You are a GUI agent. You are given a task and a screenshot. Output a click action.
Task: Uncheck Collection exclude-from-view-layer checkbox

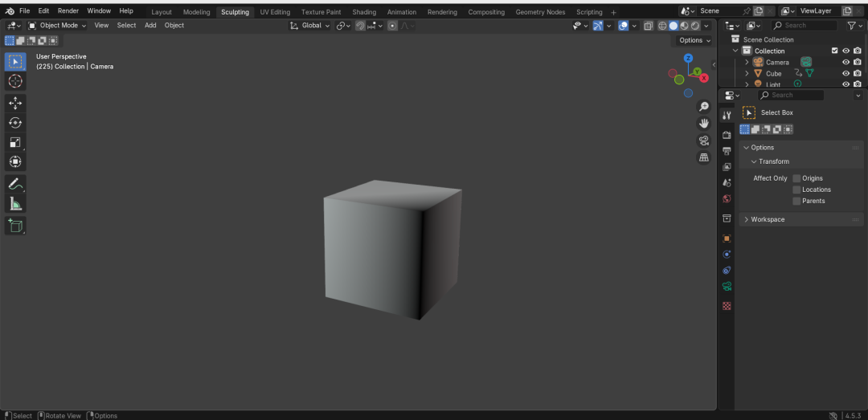point(835,51)
